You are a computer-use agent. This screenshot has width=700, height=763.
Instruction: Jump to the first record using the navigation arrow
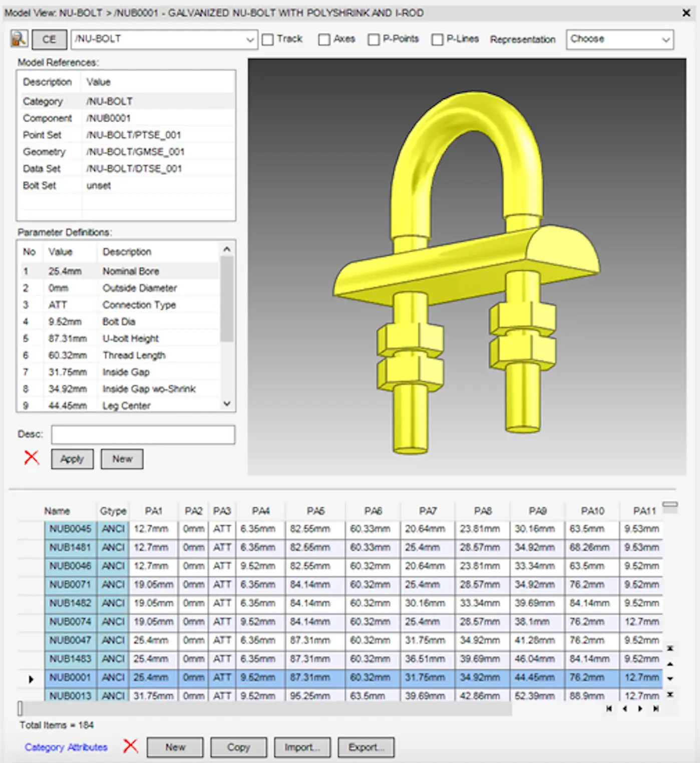pyautogui.click(x=609, y=709)
